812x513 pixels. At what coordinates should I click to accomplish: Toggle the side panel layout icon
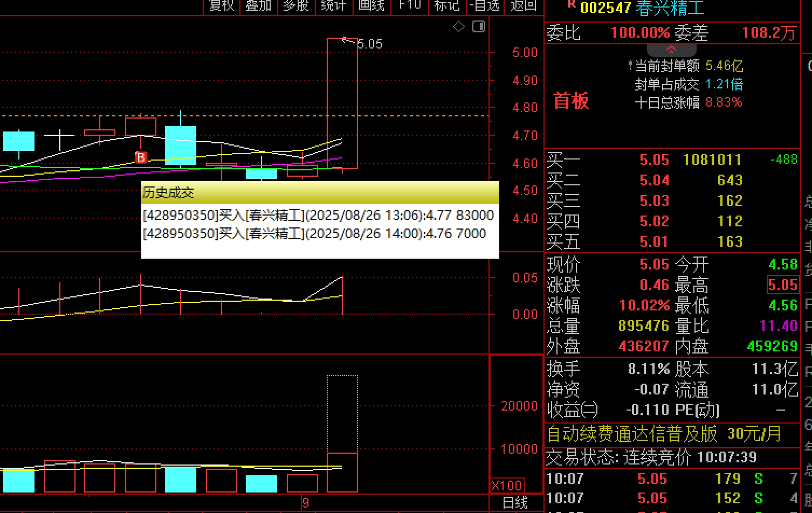click(479, 26)
